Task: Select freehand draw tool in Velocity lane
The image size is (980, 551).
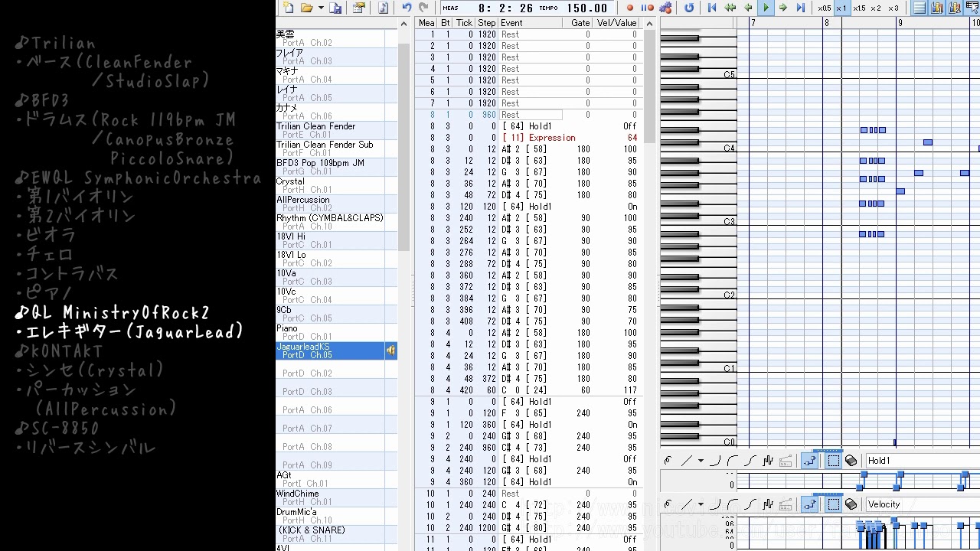Action: click(668, 504)
